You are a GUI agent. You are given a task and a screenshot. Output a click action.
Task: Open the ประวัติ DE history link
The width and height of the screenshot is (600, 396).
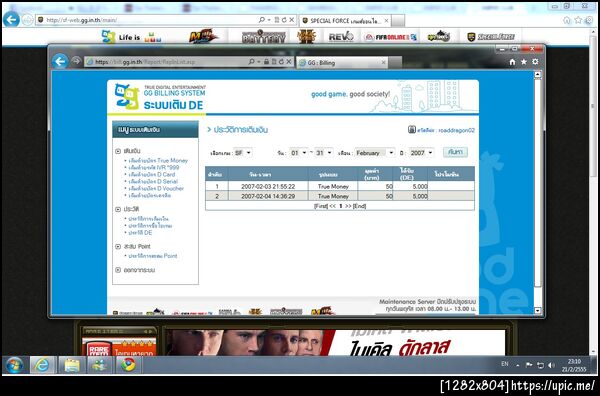tap(140, 233)
